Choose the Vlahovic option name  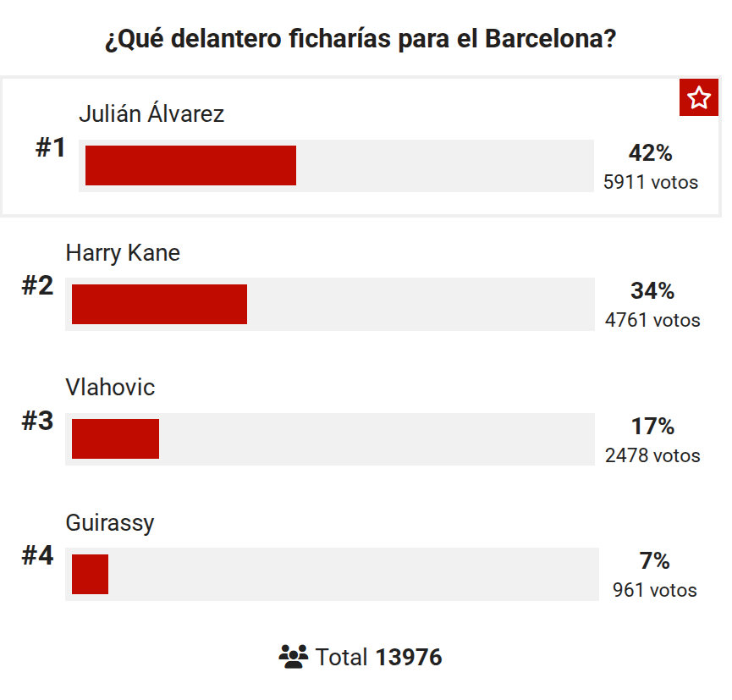click(x=110, y=388)
